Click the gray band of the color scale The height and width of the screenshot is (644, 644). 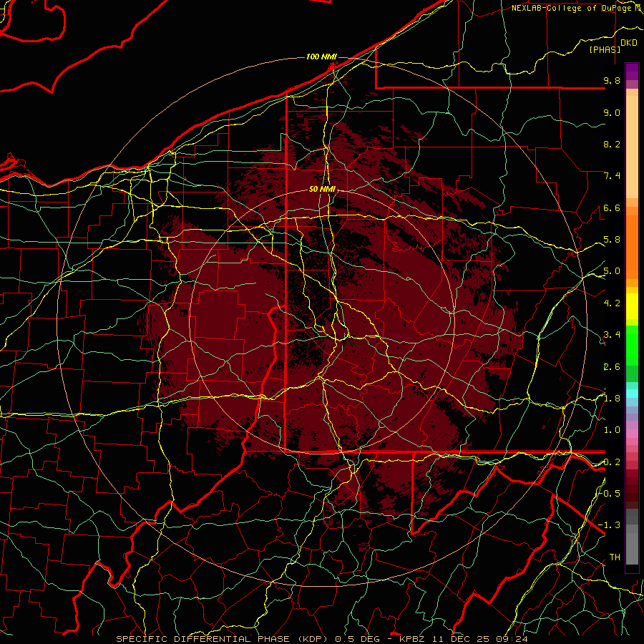click(x=632, y=537)
